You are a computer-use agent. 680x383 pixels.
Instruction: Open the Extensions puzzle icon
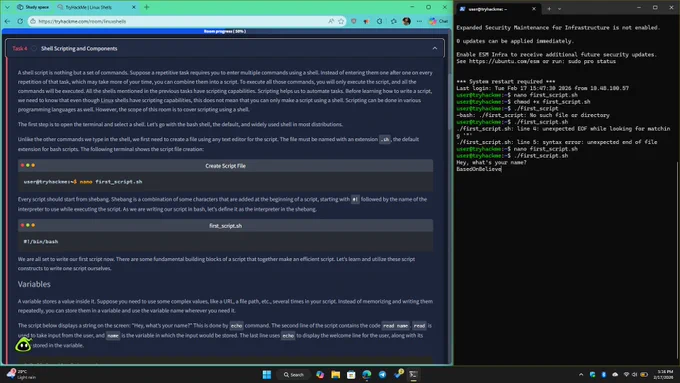pyautogui.click(x=380, y=21)
